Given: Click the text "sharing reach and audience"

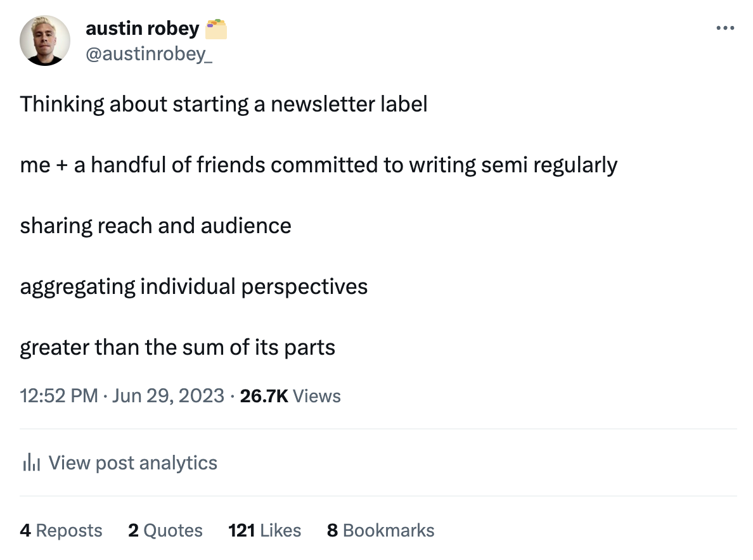Looking at the screenshot, I should coord(155,226).
